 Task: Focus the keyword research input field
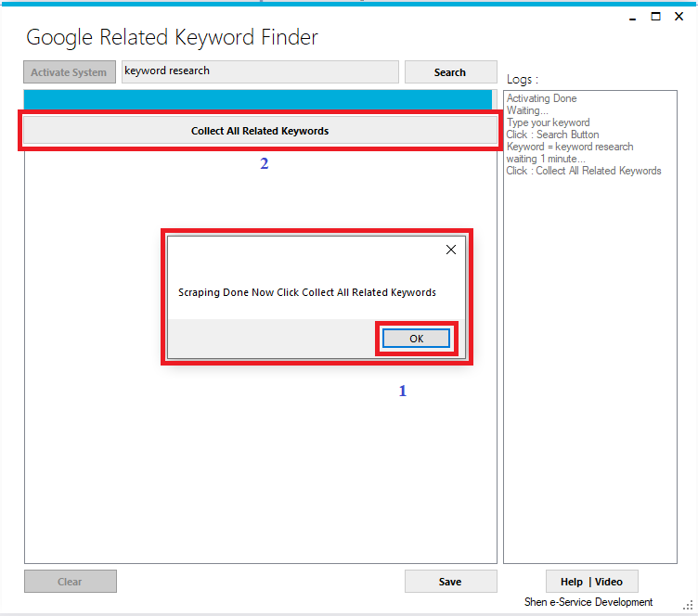(260, 71)
